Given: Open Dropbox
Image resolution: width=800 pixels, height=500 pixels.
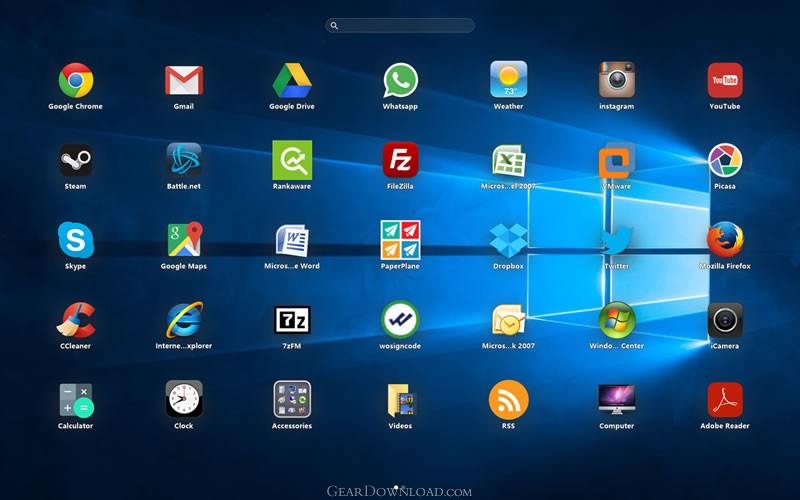Looking at the screenshot, I should pyautogui.click(x=508, y=240).
